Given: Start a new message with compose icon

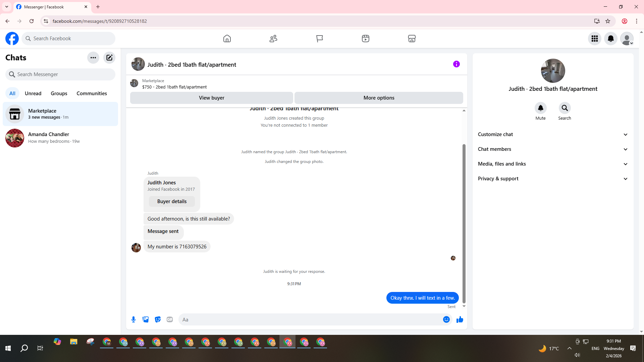Looking at the screenshot, I should pyautogui.click(x=109, y=58).
